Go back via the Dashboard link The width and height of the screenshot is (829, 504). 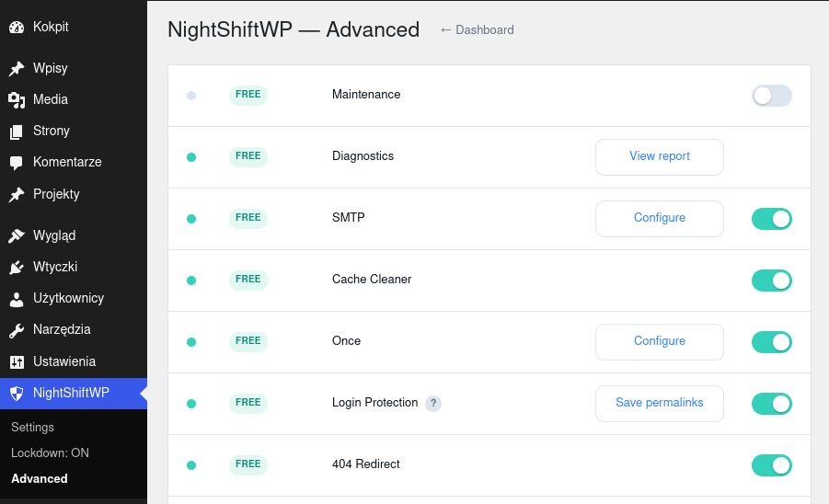point(477,29)
